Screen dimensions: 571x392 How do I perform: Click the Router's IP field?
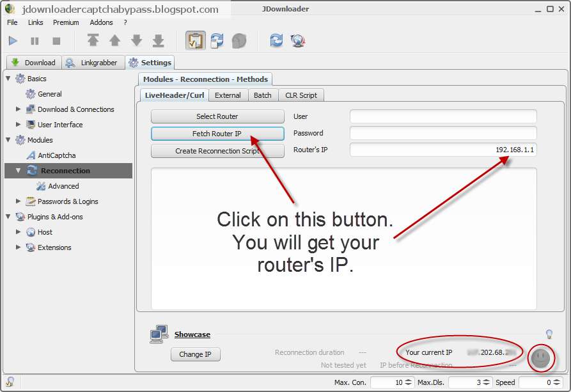coord(443,150)
